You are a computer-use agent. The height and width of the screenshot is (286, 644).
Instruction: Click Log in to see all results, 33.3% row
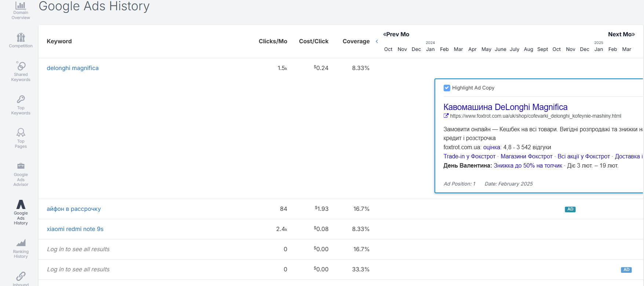coord(78,269)
